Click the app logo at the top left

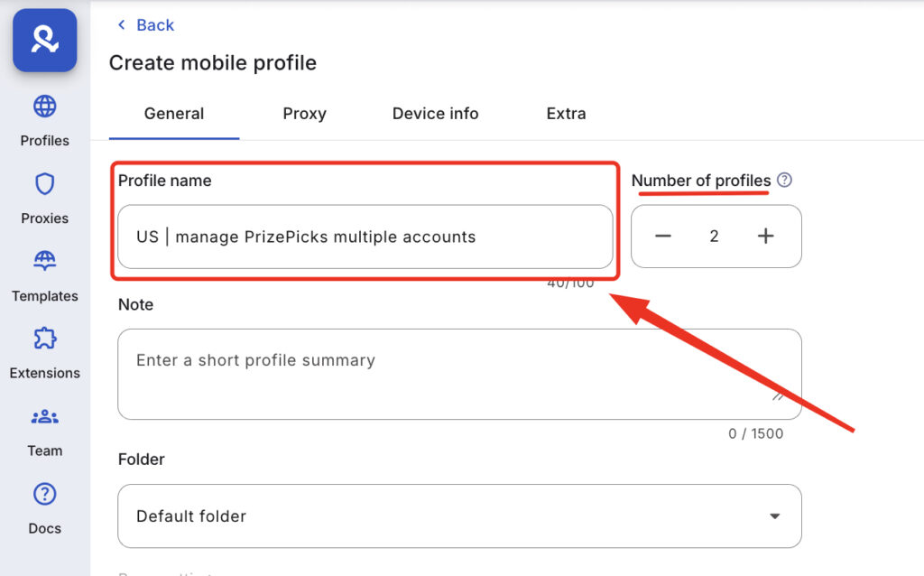[43, 40]
